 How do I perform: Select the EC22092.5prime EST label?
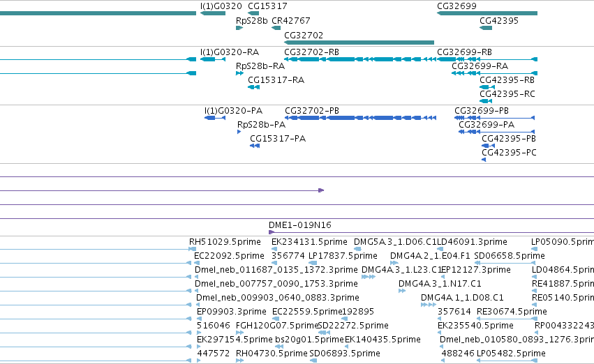[x=229, y=256]
